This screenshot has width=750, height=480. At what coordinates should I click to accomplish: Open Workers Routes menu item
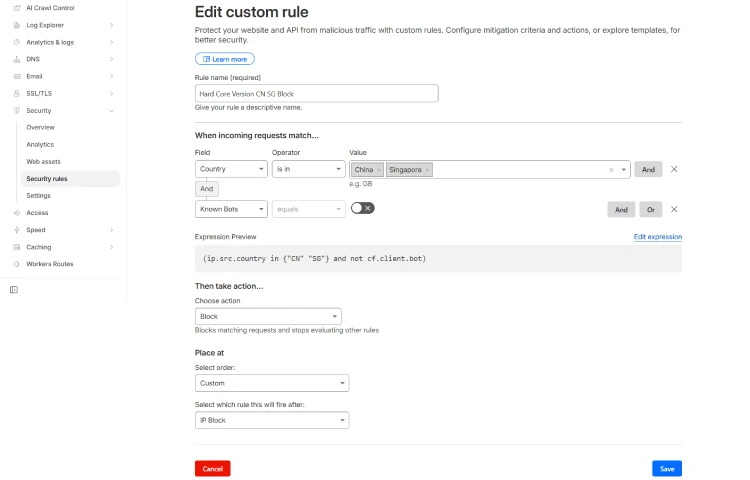50,264
